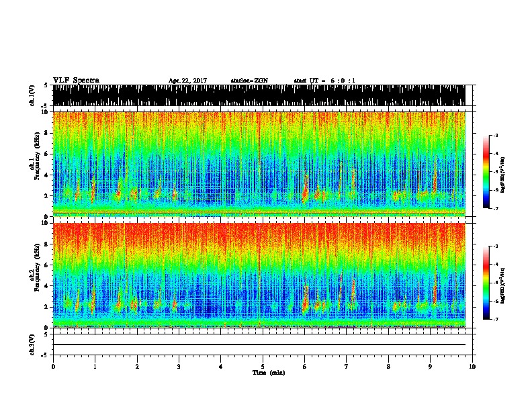Click the time axis tick label "4"

221,367
